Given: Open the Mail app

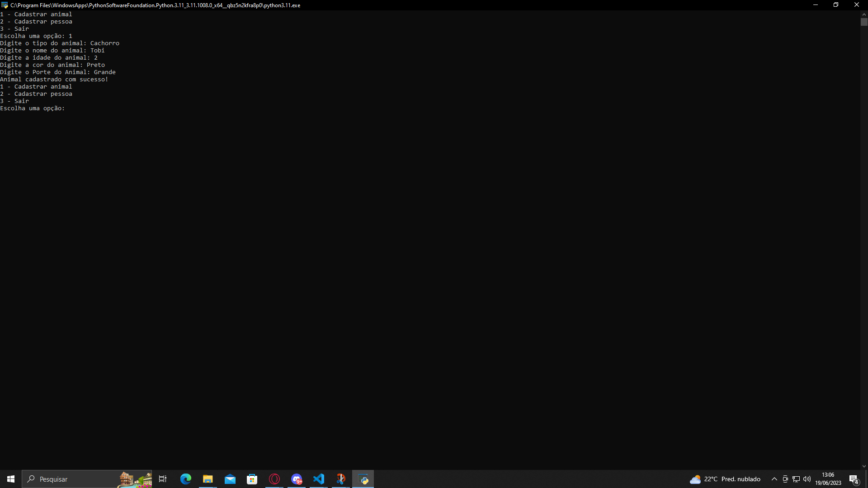Looking at the screenshot, I should coord(230,479).
